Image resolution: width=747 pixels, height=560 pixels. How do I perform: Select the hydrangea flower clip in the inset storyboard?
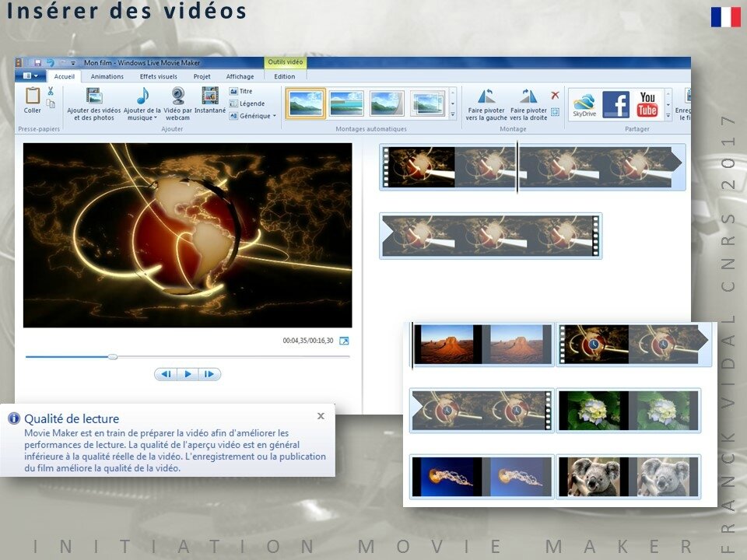coord(629,411)
